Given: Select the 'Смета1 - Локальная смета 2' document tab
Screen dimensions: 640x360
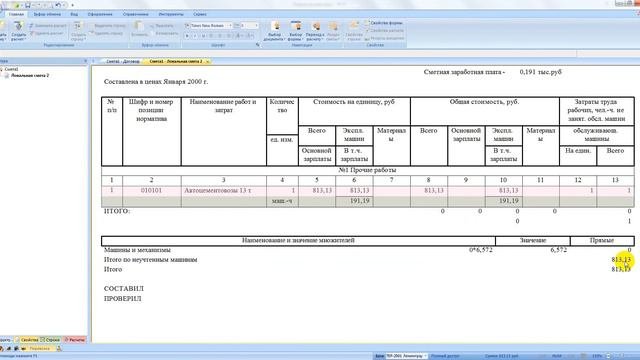Looking at the screenshot, I should coord(176,61).
